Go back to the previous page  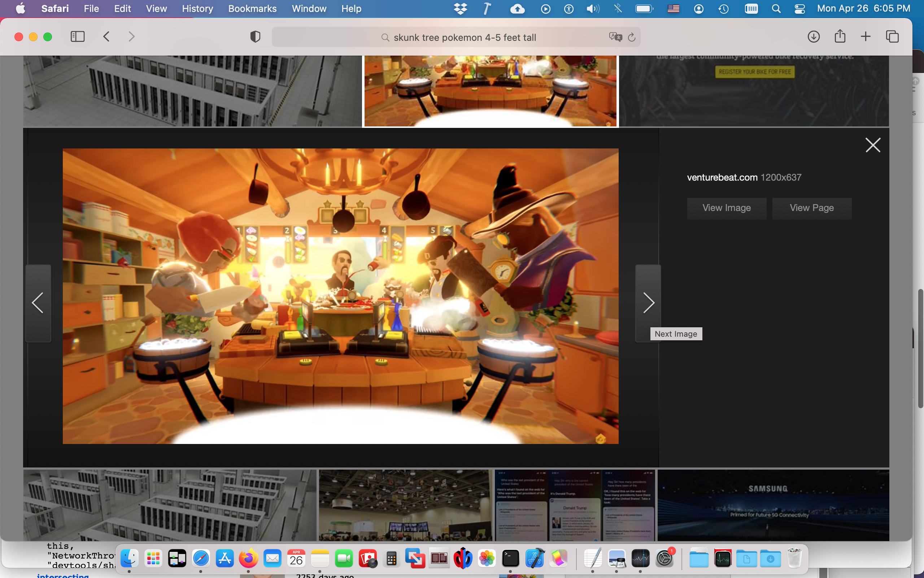[106, 37]
